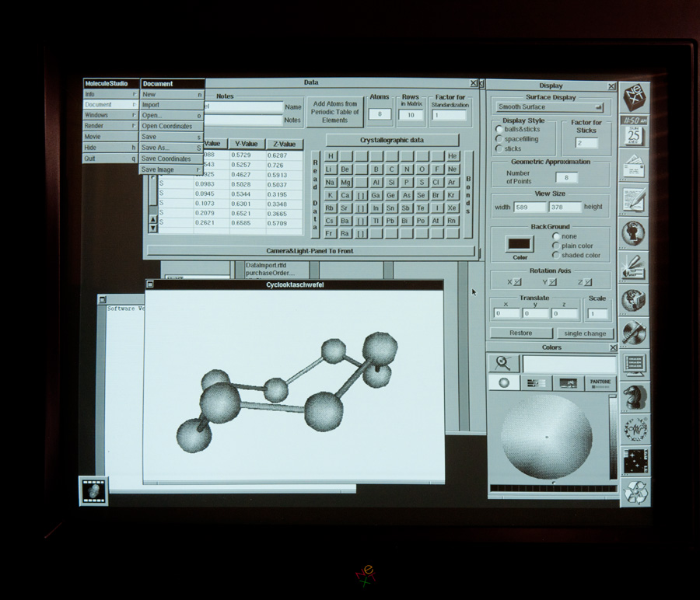Open the Recycler icon in dock

[635, 491]
